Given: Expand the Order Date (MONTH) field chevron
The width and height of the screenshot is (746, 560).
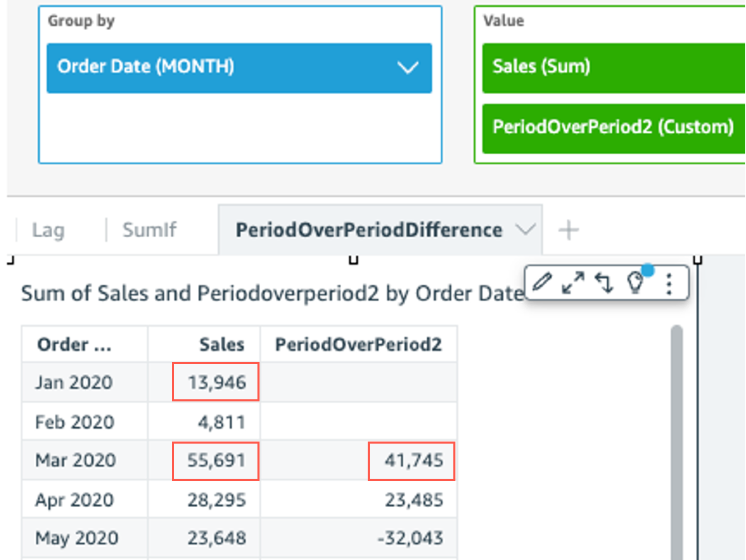Looking at the screenshot, I should point(407,68).
